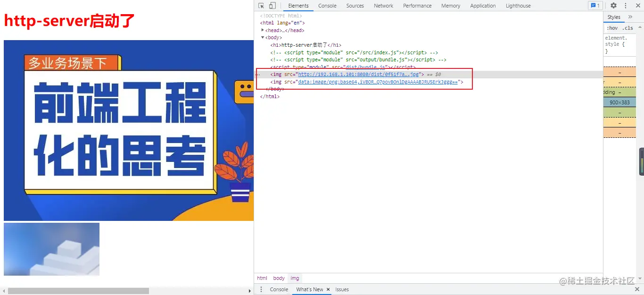Viewport: 644px width, 295px height.
Task: Switch to the Application tab
Action: click(483, 6)
